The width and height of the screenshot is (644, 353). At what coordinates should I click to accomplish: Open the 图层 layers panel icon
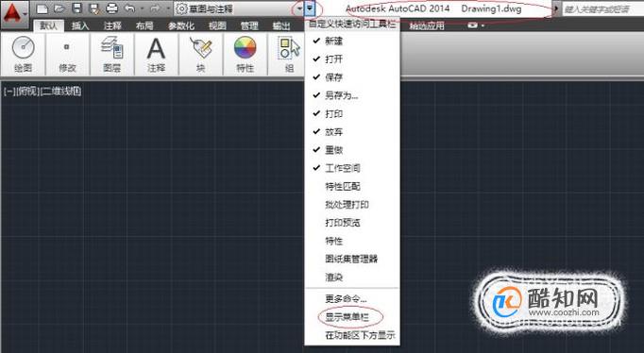[x=111, y=55]
